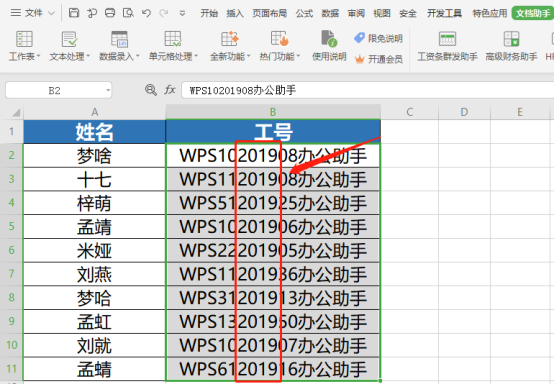Select column B header
This screenshot has width=554, height=384.
click(273, 112)
